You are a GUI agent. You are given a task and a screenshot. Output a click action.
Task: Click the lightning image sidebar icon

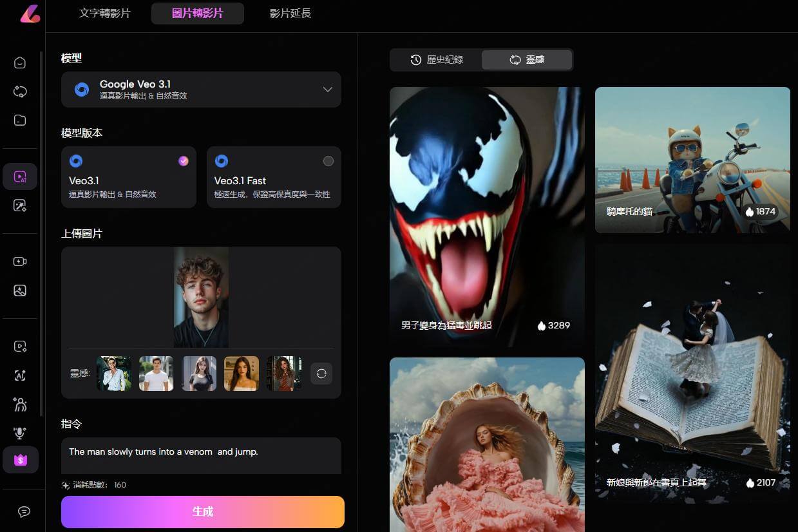tap(20, 290)
